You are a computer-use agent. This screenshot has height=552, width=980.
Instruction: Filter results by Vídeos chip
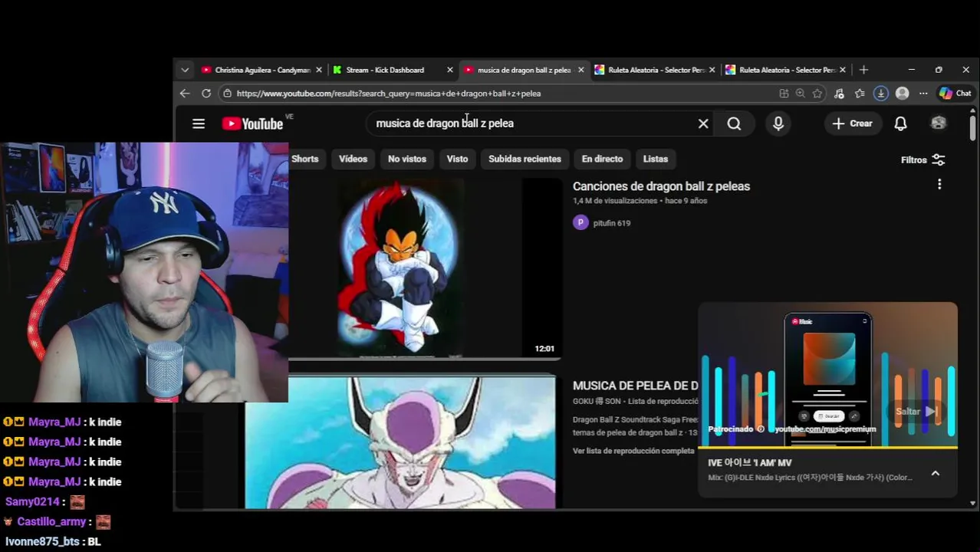354,159
